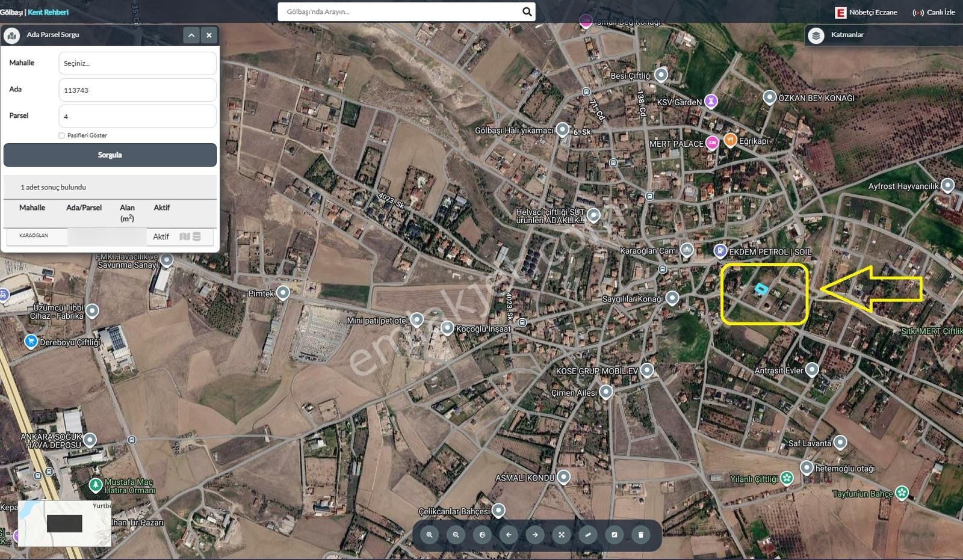Click the zoom in magnifier tool

point(429,534)
